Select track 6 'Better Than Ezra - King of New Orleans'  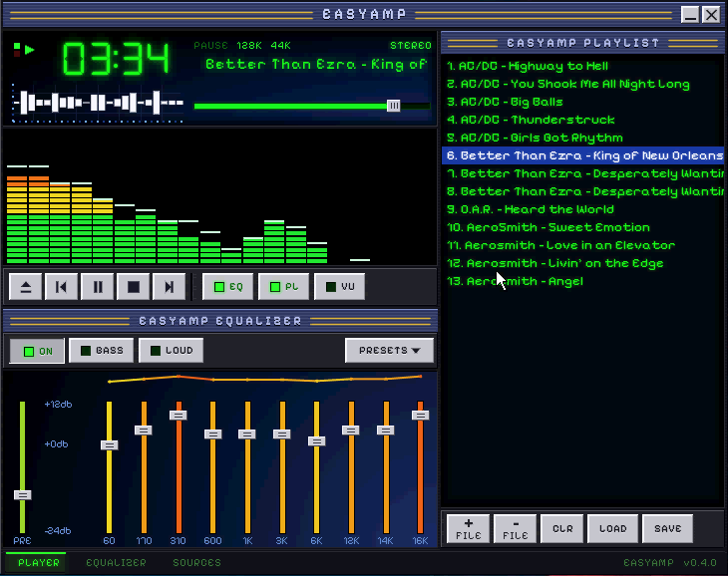click(582, 155)
